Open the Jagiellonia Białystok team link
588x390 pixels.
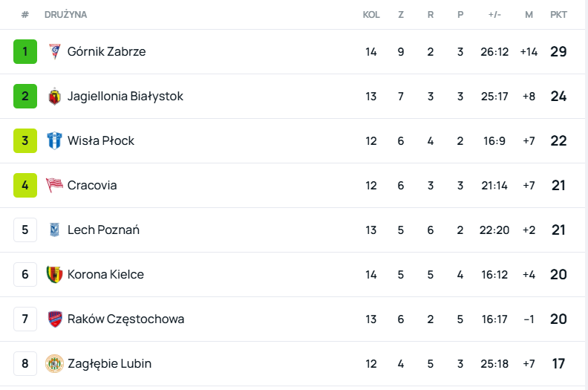pyautogui.click(x=125, y=97)
